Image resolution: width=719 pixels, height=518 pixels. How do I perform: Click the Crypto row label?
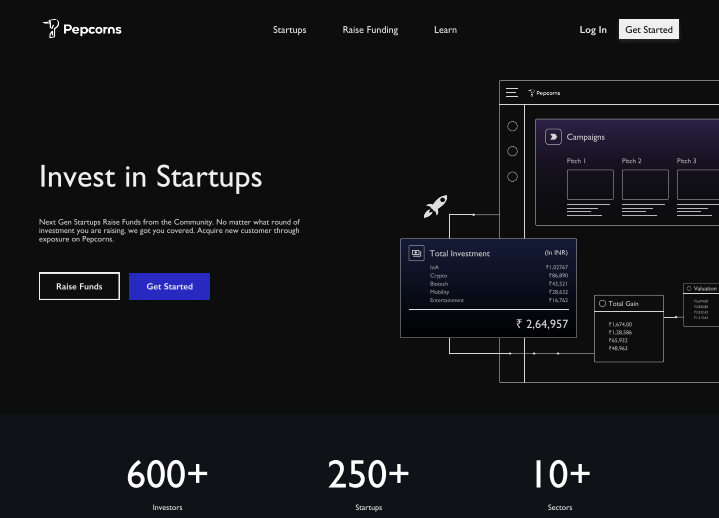438,276
